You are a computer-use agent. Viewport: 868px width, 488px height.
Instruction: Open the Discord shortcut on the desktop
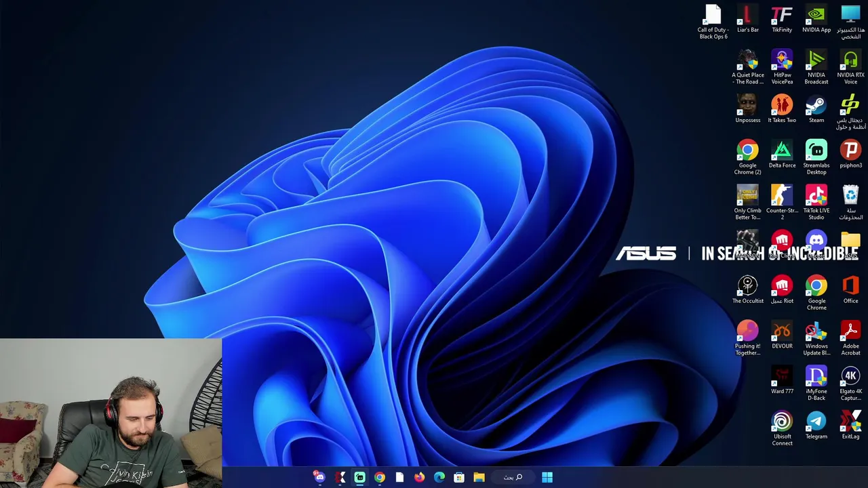coord(816,245)
